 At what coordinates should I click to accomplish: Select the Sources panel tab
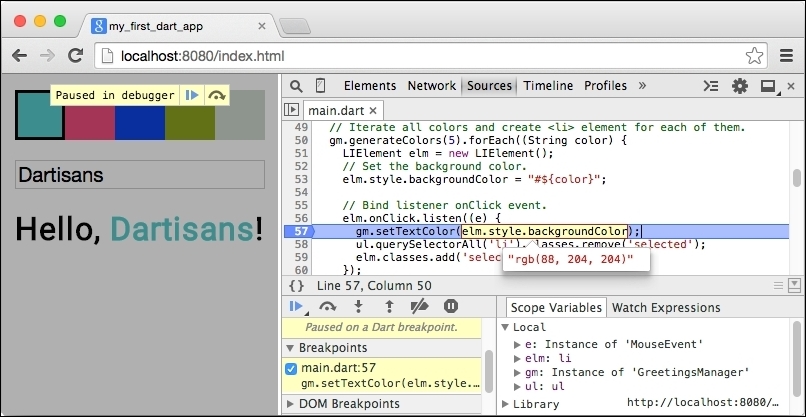pos(489,86)
